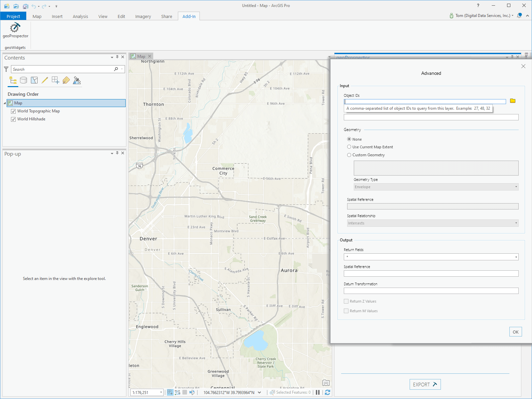The image size is (532, 399).
Task: Customize Quick Access Toolbar dropdown
Action: [56, 6]
